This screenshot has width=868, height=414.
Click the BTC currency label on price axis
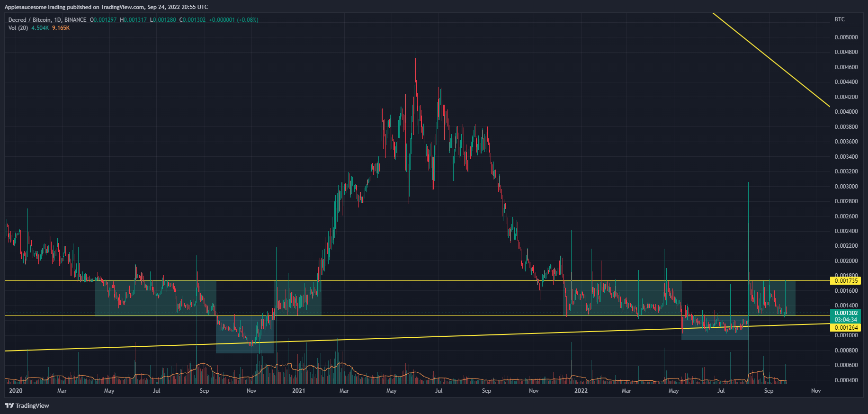(840, 19)
